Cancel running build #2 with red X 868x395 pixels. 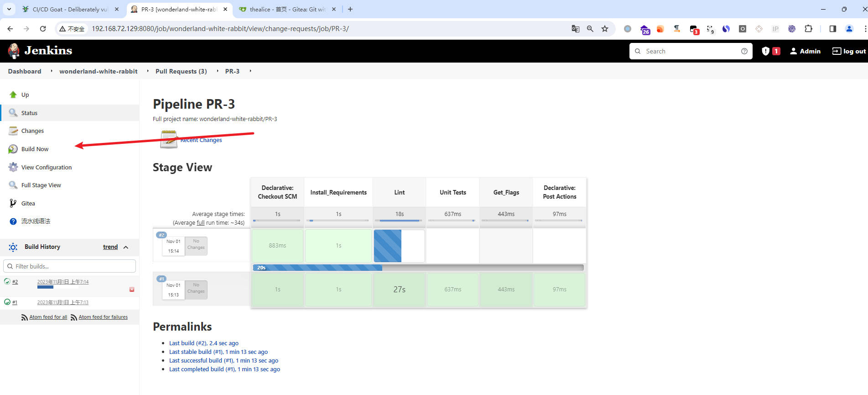click(x=132, y=290)
